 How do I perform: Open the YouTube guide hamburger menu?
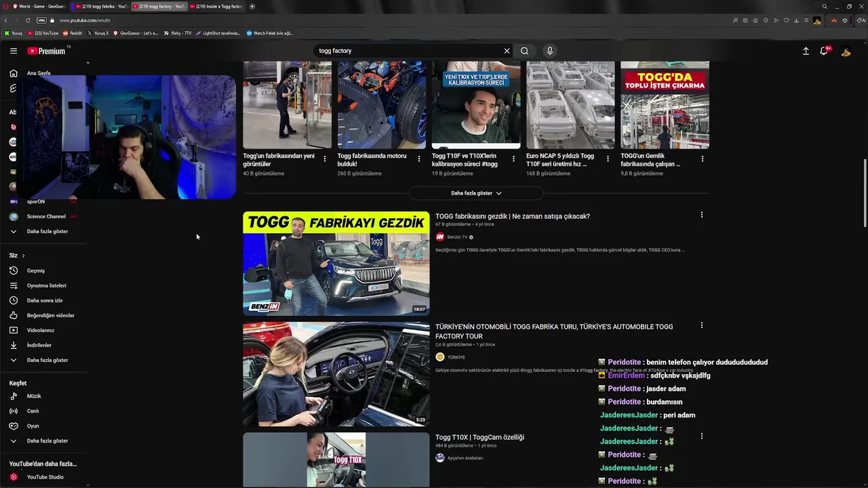[13, 51]
